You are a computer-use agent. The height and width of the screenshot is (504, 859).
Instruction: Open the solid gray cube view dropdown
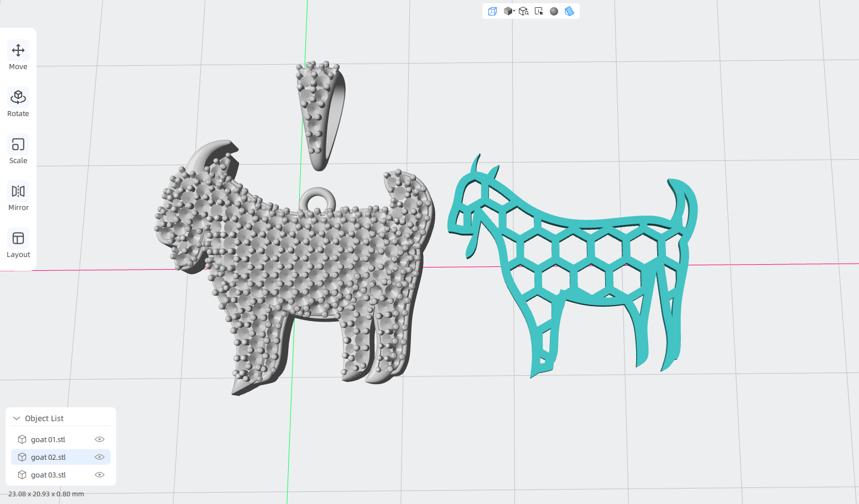(509, 11)
